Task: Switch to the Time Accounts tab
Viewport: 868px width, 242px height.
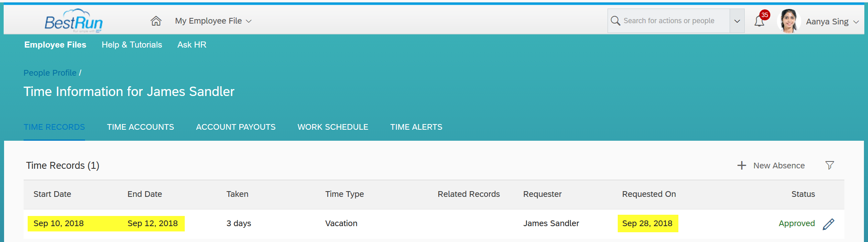Action: point(140,127)
